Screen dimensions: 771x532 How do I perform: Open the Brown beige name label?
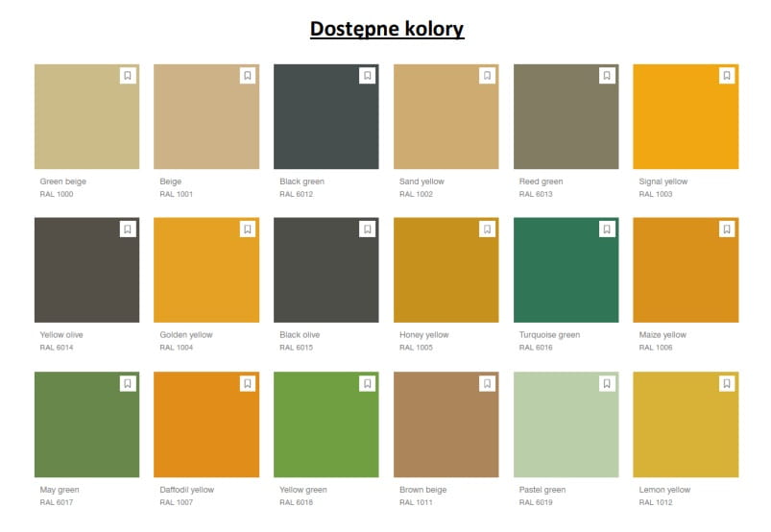[423, 490]
